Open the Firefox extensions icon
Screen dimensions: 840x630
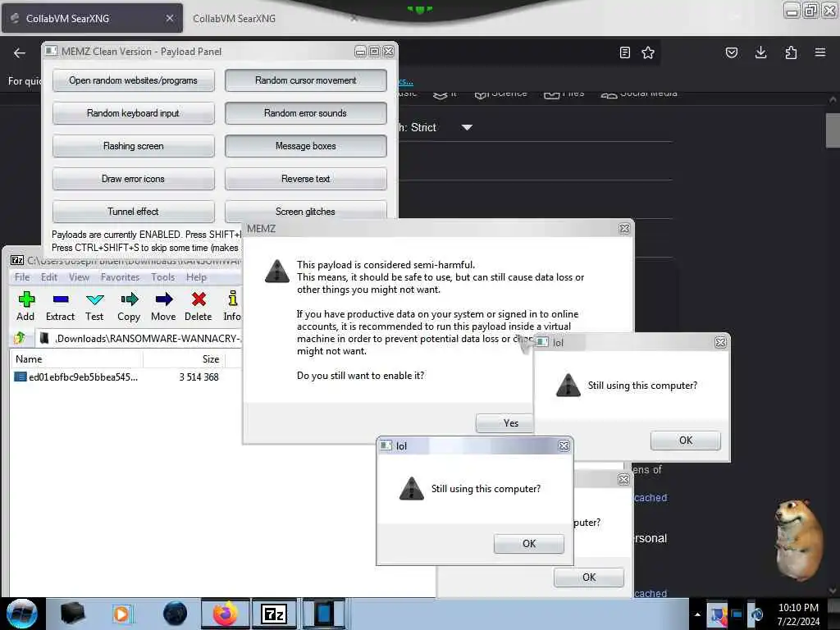coord(791,52)
